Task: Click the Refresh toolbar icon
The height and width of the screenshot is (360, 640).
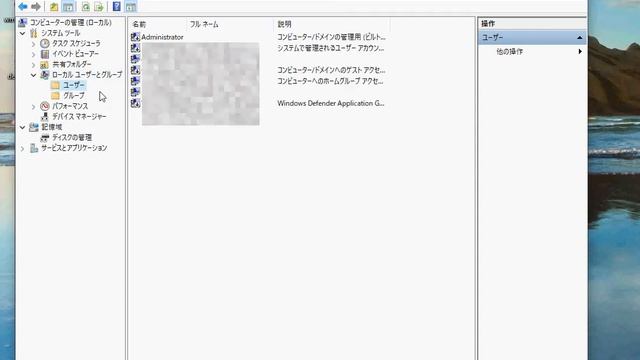Action: 85,7
